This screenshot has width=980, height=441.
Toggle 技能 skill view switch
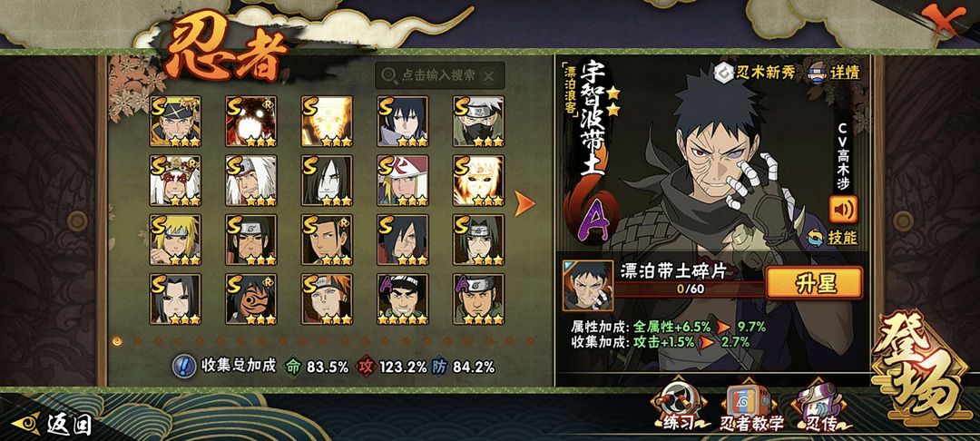(814, 238)
